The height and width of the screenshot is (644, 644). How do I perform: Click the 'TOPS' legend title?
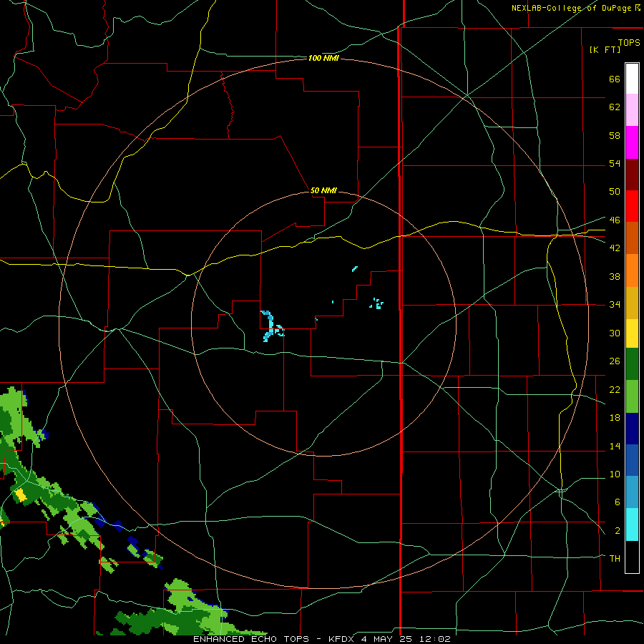coord(629,42)
